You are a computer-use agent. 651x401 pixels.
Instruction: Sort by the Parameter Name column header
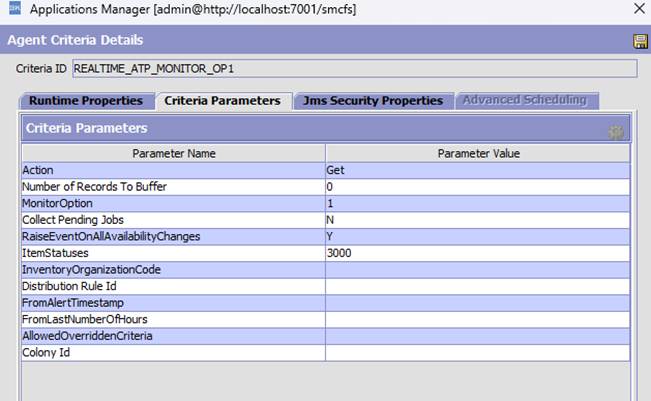point(173,154)
